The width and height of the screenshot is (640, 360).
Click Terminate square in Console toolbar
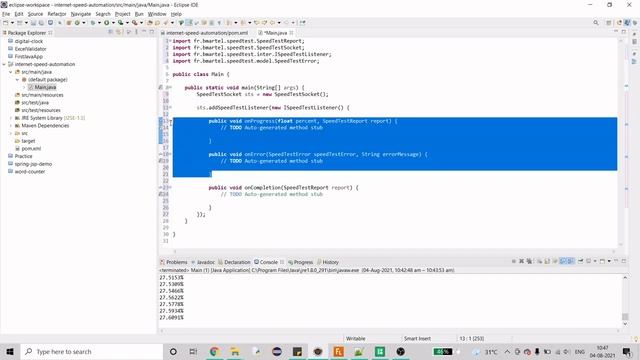pos(514,261)
